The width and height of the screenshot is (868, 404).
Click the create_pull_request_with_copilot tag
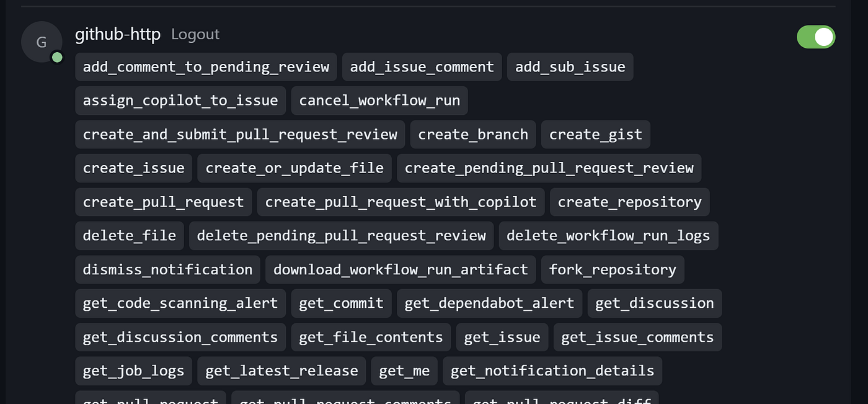pyautogui.click(x=401, y=202)
